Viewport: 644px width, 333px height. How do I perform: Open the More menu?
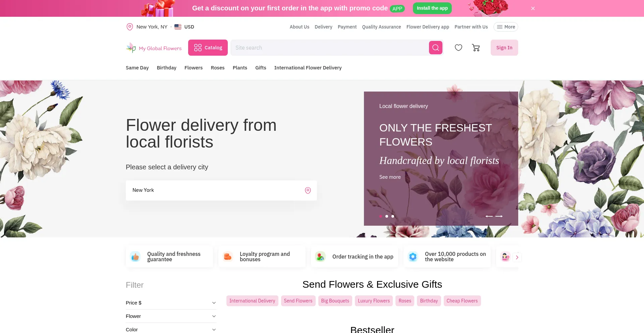pos(505,27)
